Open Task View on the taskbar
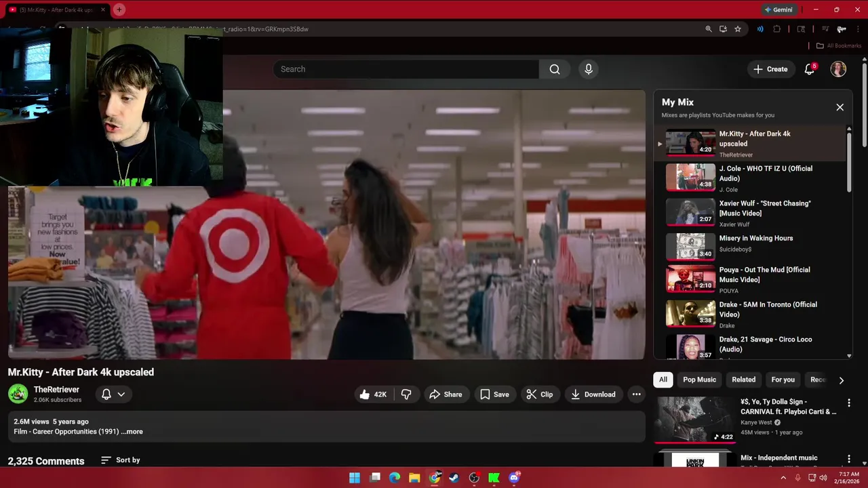This screenshot has width=868, height=488. (x=375, y=478)
